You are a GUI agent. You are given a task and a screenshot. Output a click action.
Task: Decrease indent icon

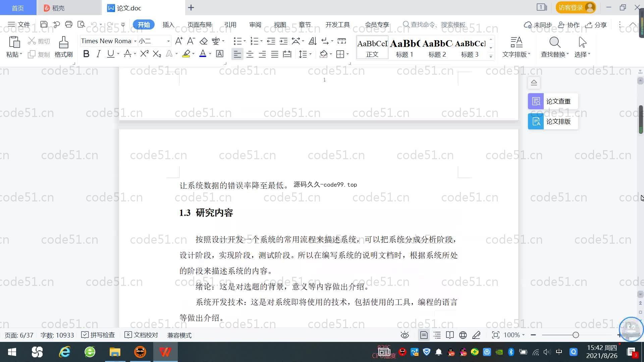tap(271, 41)
